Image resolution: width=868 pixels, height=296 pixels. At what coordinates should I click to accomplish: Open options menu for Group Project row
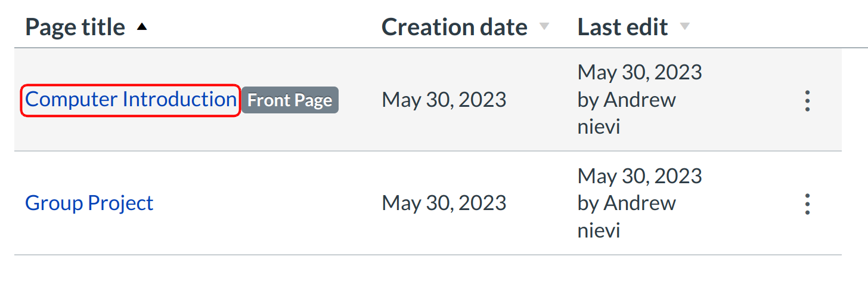[x=807, y=204]
